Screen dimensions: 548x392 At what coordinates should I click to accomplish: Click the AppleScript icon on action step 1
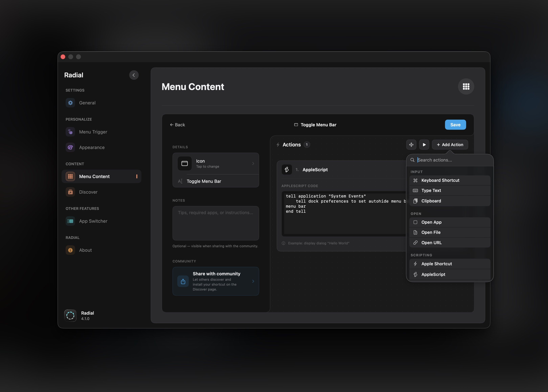pos(287,169)
